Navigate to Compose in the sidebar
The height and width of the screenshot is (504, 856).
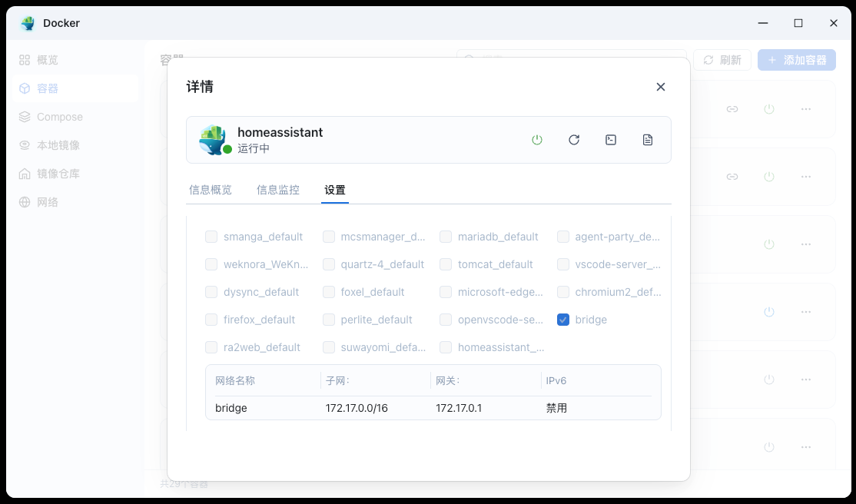(x=59, y=116)
